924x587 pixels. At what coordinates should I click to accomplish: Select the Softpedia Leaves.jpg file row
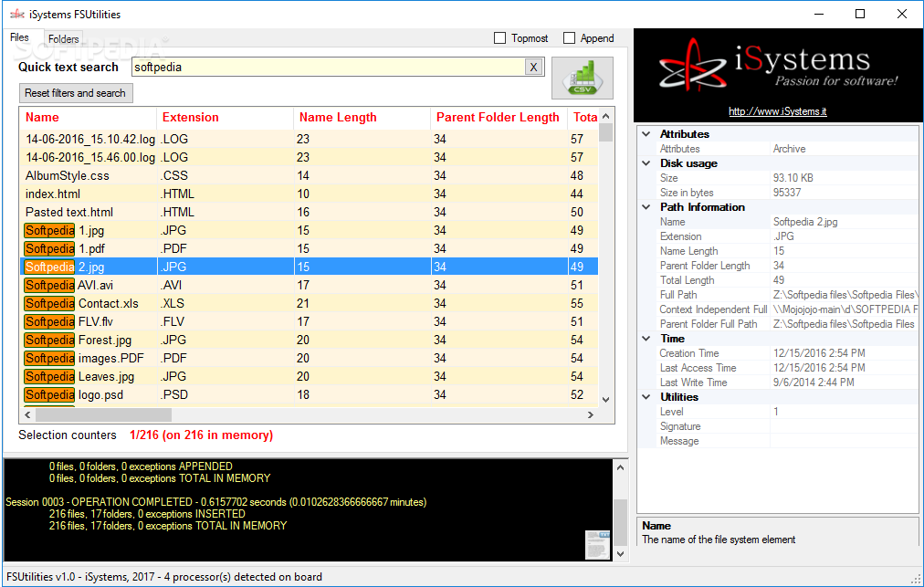(x=310, y=377)
